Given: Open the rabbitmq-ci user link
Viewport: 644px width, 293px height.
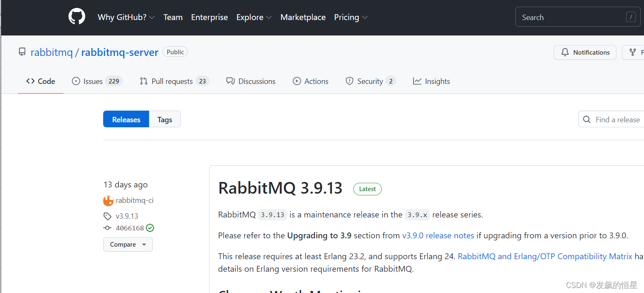Looking at the screenshot, I should (x=134, y=200).
